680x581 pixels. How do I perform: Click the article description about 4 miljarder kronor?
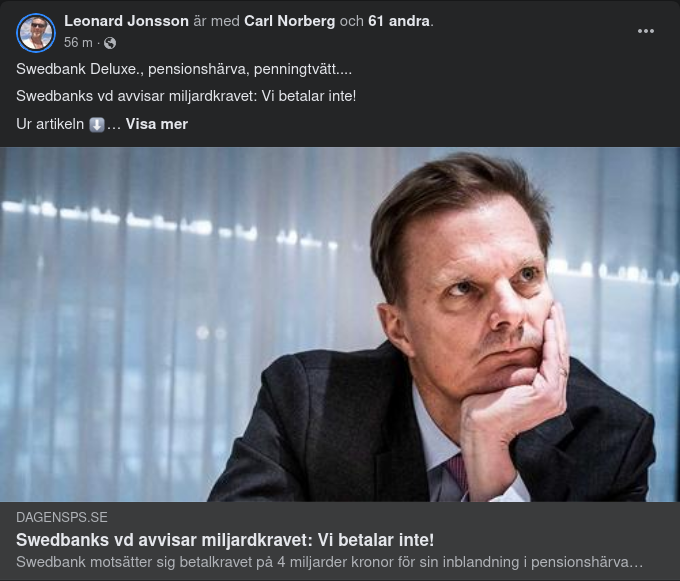pyautogui.click(x=330, y=562)
